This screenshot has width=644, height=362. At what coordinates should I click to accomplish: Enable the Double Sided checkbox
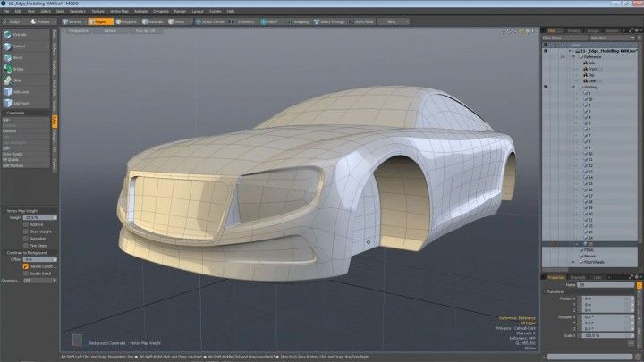pos(26,272)
